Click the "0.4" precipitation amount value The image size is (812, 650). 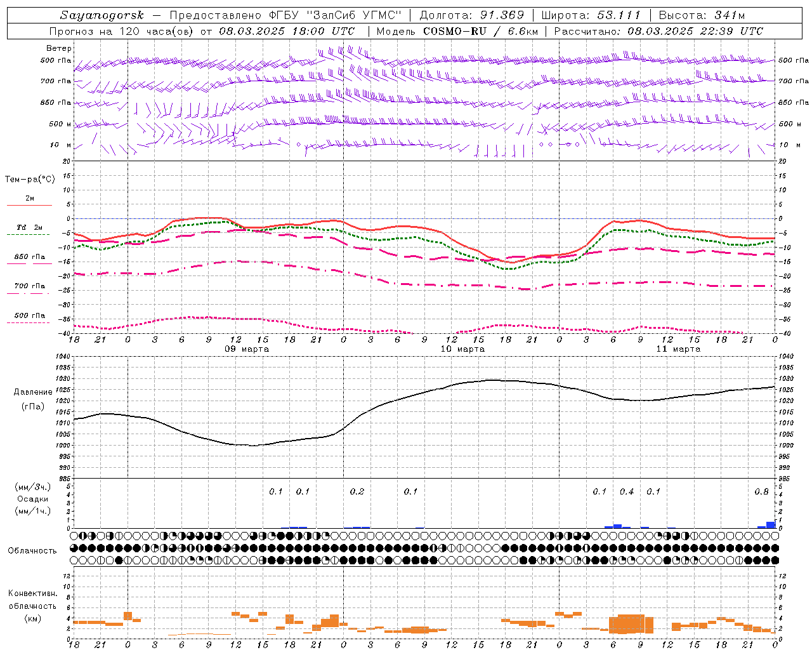[x=627, y=491]
